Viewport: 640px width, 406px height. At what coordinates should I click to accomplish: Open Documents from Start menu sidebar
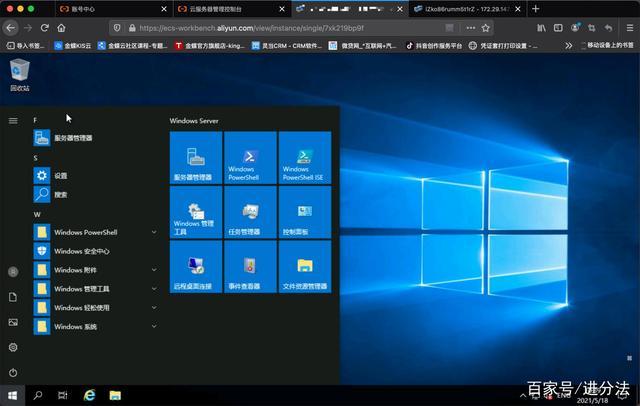[13, 297]
